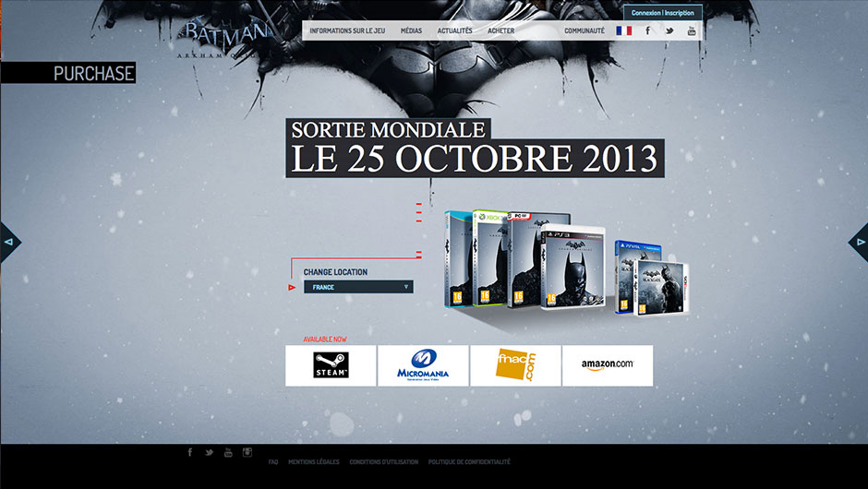Select the Nintendo 3DS game box cover
Image resolution: width=868 pixels, height=489 pixels.
click(661, 288)
